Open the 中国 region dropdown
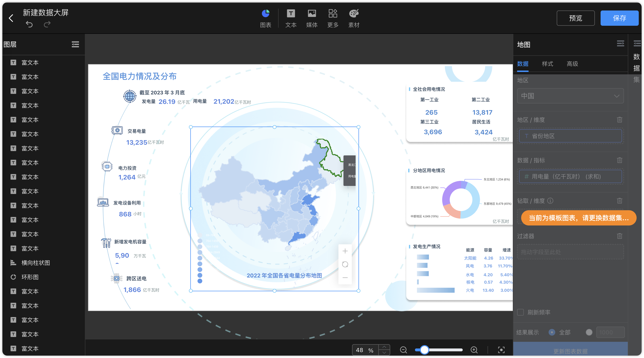This screenshot has height=358, width=644. click(x=570, y=96)
